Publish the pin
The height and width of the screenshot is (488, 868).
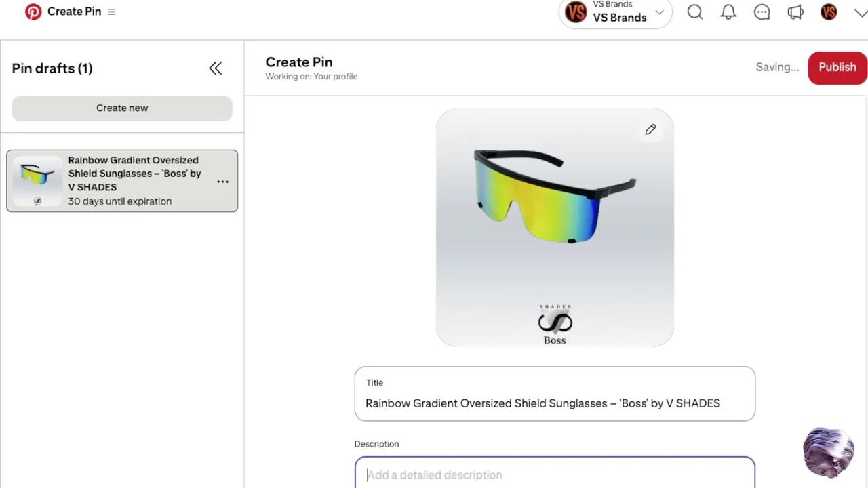837,68
